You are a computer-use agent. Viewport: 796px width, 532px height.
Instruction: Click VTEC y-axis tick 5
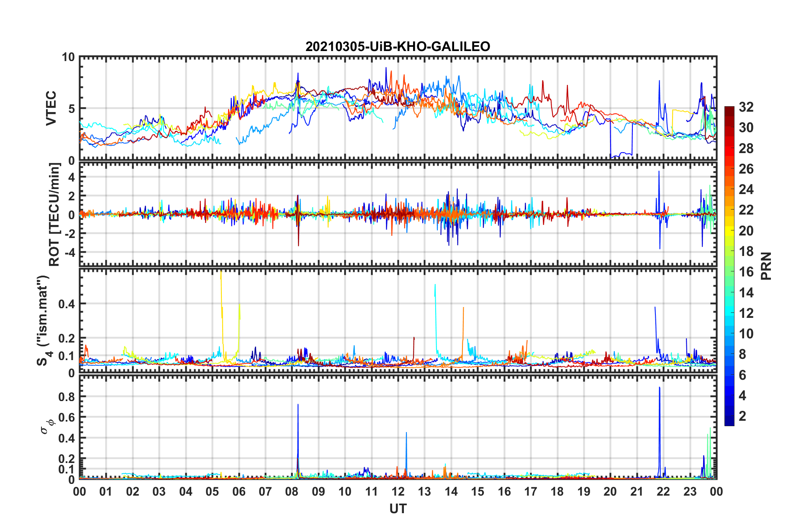tap(72, 109)
